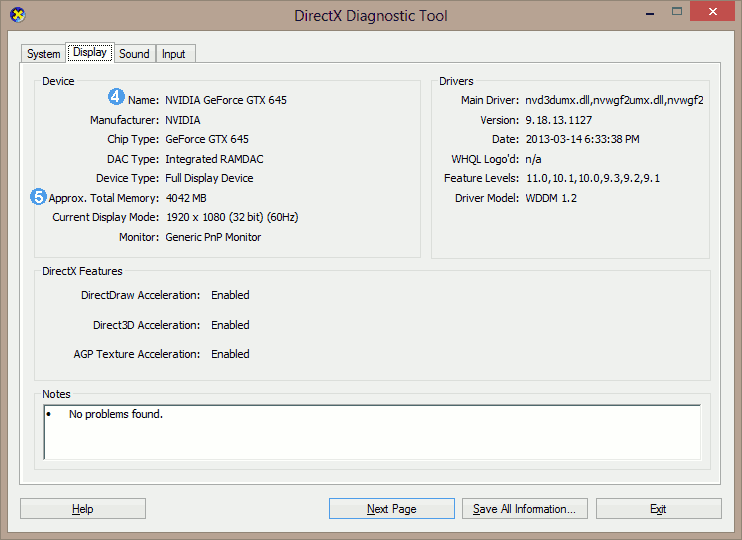Click the 'Feature Levels:' label
This screenshot has width=742, height=540.
[x=481, y=178]
